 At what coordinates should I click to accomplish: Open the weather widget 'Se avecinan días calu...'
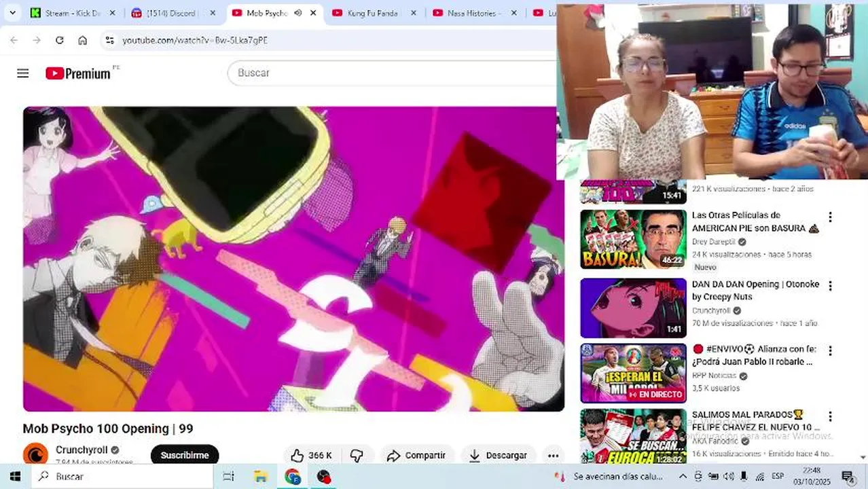609,477
